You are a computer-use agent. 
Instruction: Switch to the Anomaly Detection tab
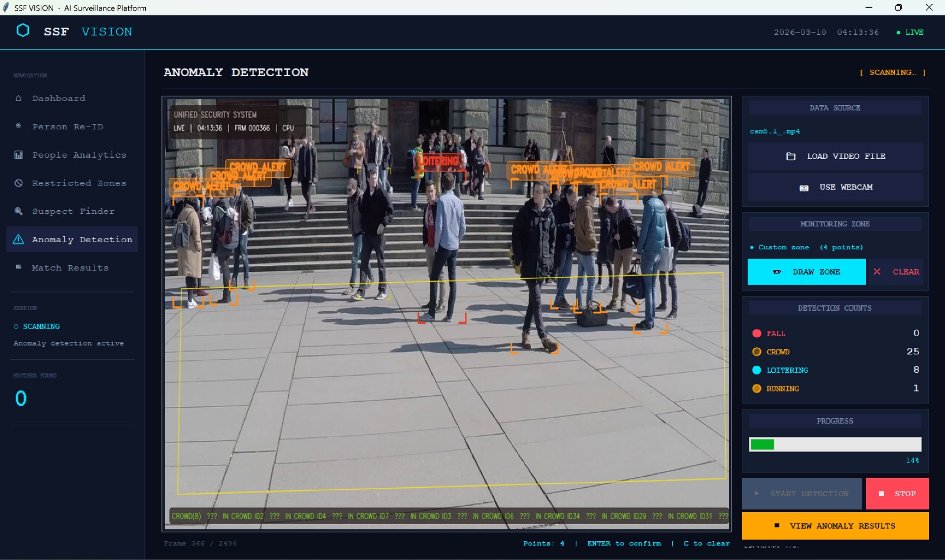(x=82, y=239)
